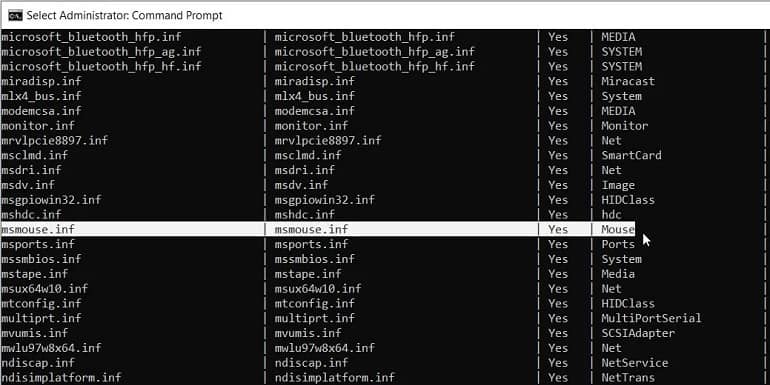This screenshot has height=385, width=770.
Task: Click the Ports class entry
Action: [x=618, y=244]
